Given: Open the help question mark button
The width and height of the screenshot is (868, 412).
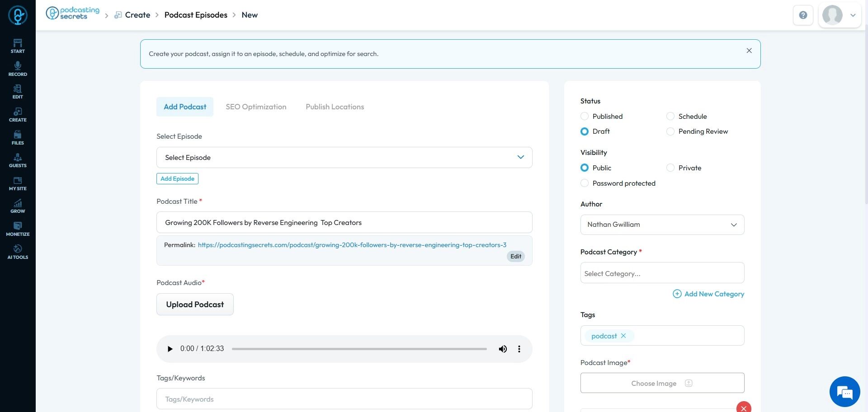Looking at the screenshot, I should tap(803, 15).
